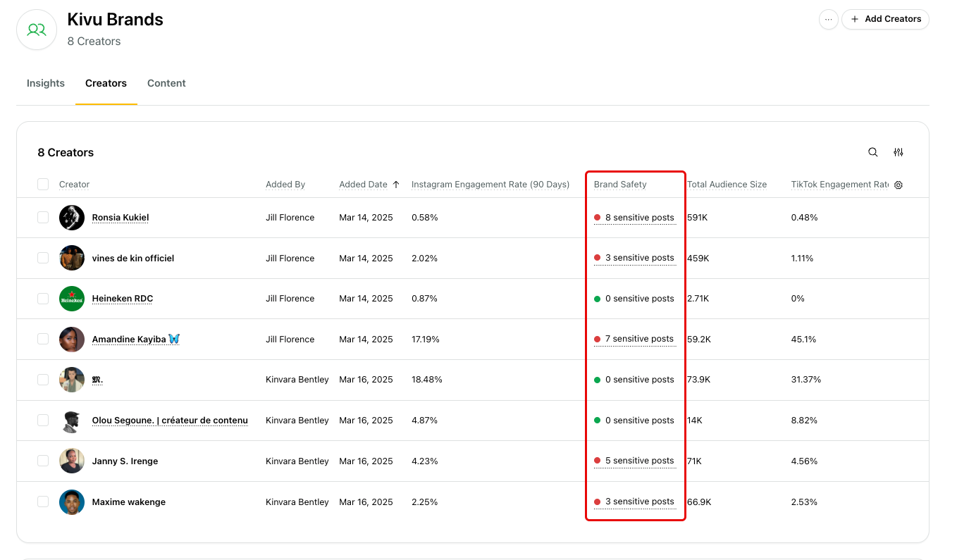Open column settings gear icon

pyautogui.click(x=899, y=185)
